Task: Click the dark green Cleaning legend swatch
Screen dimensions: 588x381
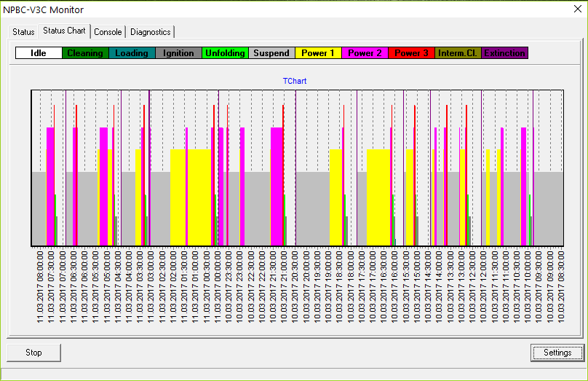Action: point(85,53)
